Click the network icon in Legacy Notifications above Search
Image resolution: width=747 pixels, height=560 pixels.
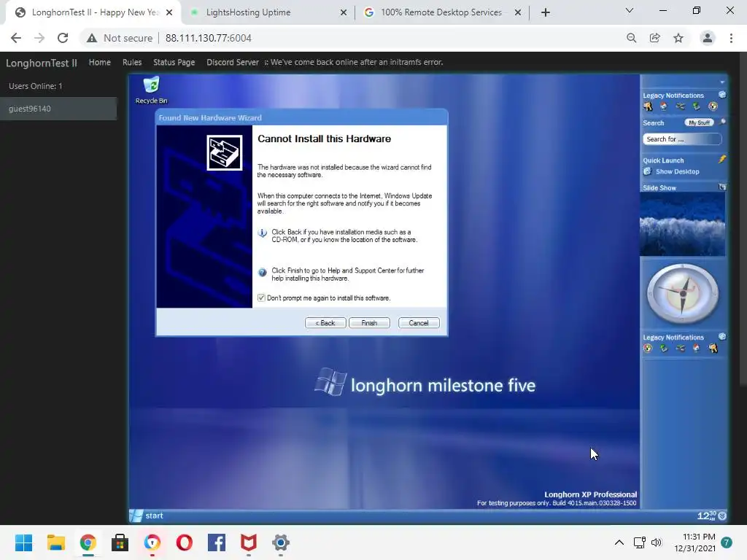pyautogui.click(x=681, y=106)
